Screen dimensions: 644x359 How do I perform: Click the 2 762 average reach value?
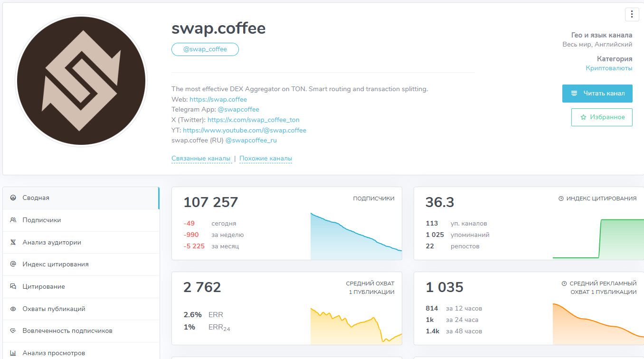click(x=202, y=287)
